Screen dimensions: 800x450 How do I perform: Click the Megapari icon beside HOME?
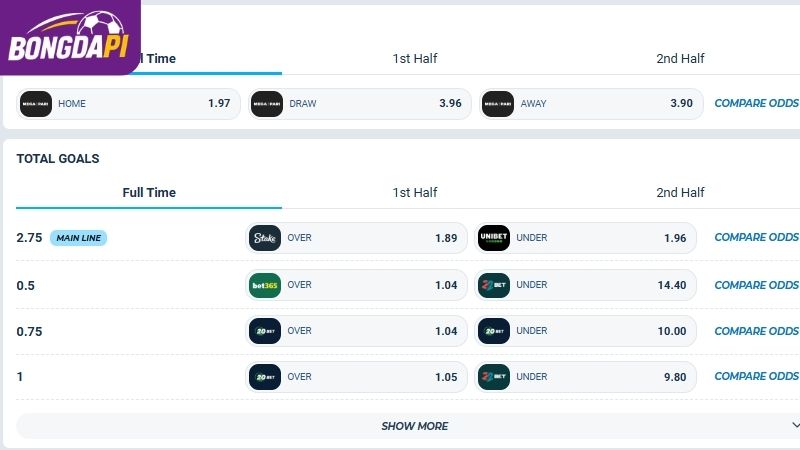coord(36,104)
